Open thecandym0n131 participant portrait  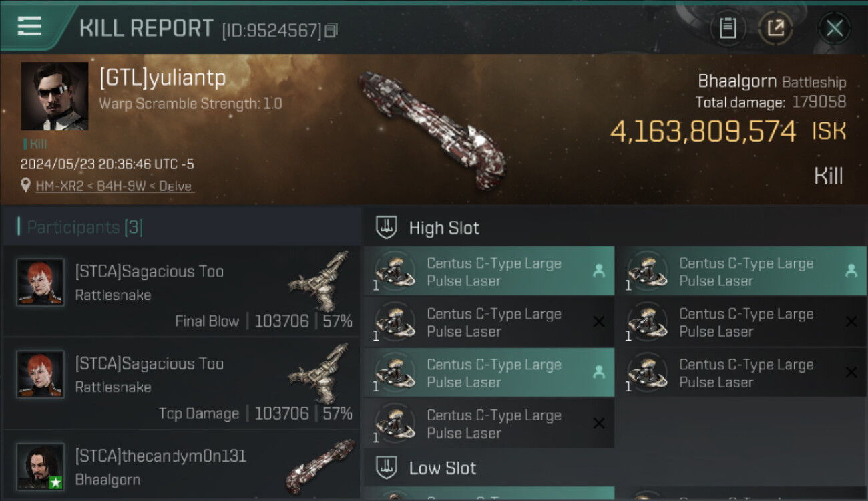[x=41, y=466]
